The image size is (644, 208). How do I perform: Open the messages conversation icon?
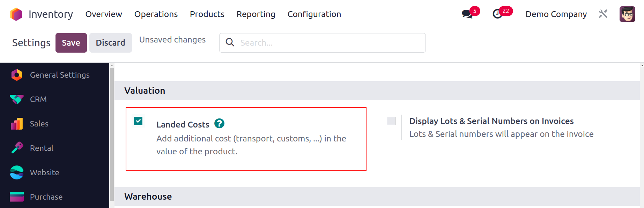click(x=467, y=14)
